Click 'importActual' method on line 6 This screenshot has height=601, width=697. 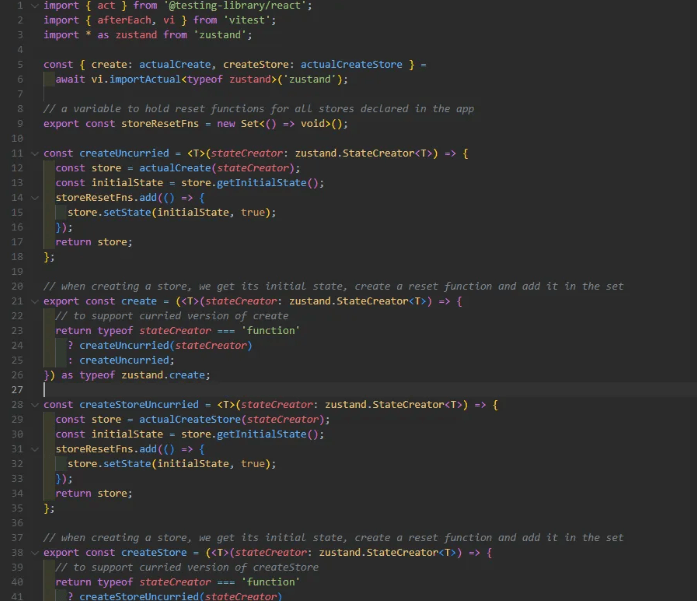point(145,79)
